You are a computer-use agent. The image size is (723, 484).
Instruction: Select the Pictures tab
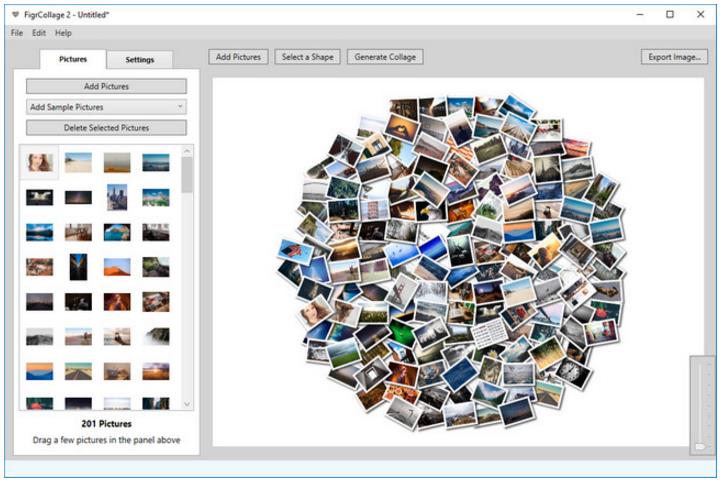(x=73, y=60)
